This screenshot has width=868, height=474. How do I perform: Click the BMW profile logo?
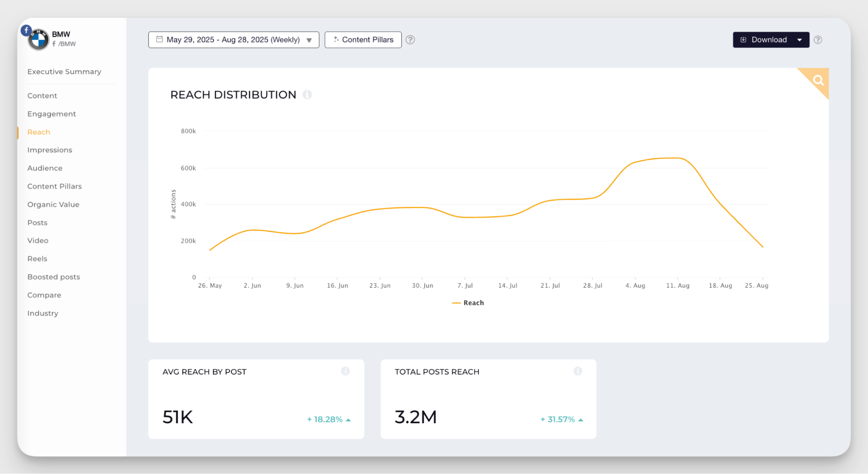[x=39, y=40]
